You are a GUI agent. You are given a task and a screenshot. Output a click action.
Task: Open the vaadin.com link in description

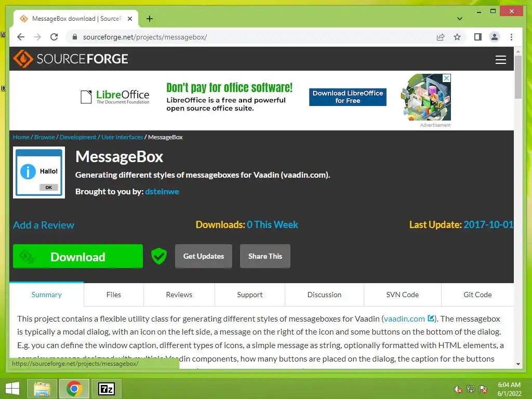coord(404,318)
